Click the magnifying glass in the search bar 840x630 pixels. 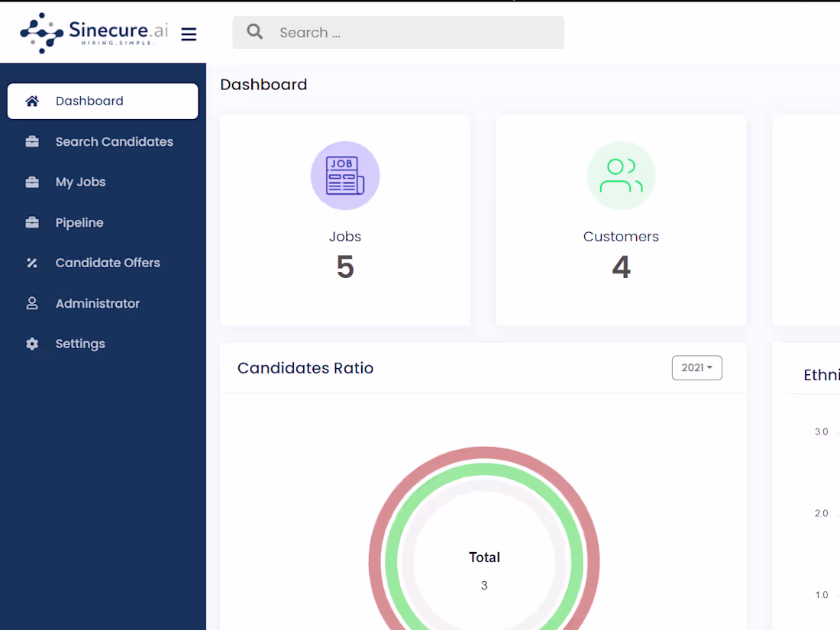[254, 32]
